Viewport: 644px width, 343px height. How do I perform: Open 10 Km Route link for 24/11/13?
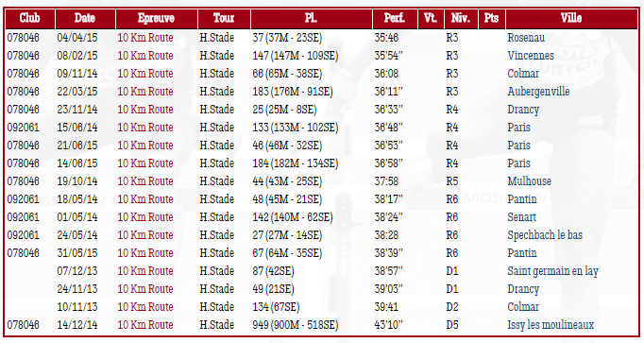(145, 289)
